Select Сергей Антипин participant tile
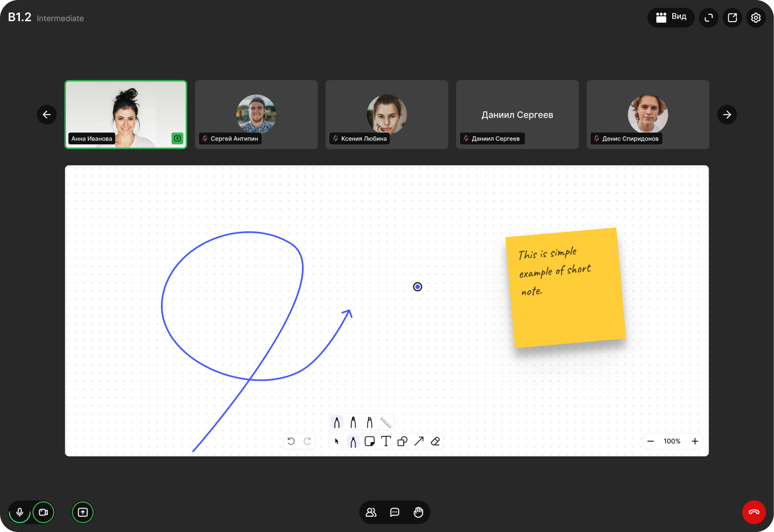 pyautogui.click(x=256, y=114)
